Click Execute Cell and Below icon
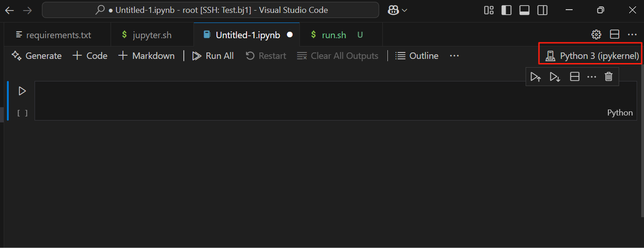Image resolution: width=644 pixels, height=248 pixels. (x=555, y=77)
